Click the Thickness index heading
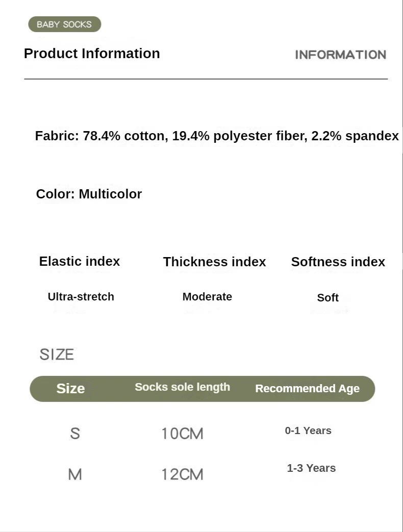Viewport: 403px width, 532px height. [x=214, y=262]
